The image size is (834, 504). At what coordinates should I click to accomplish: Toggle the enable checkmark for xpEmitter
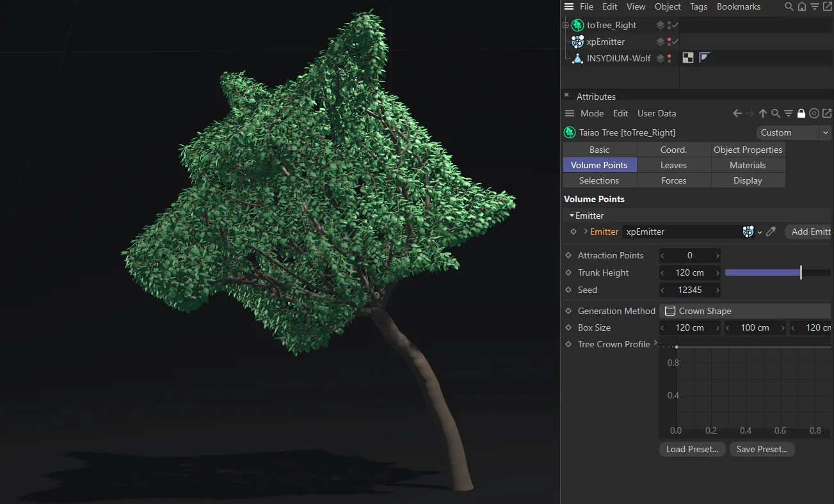click(x=675, y=42)
